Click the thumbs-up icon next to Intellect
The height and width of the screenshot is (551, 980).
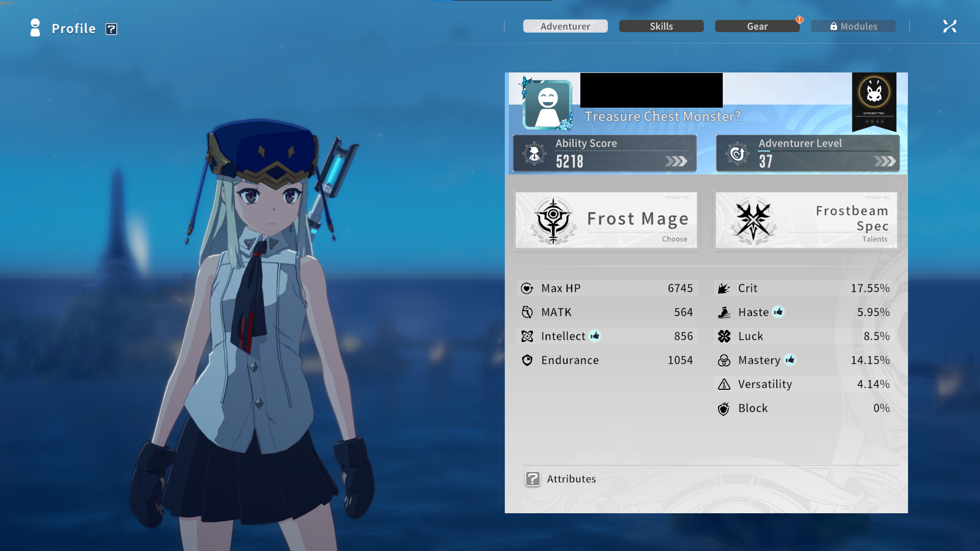pyautogui.click(x=595, y=336)
